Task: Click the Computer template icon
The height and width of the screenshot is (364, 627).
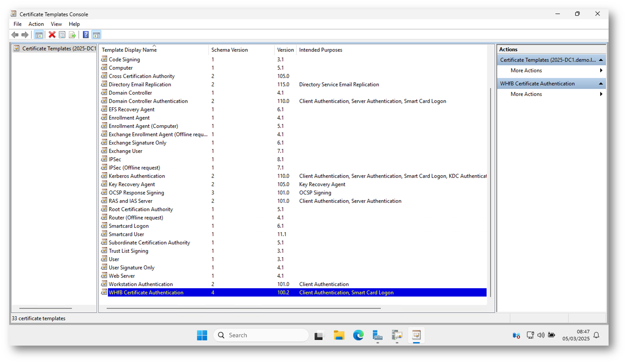Action: tap(104, 67)
